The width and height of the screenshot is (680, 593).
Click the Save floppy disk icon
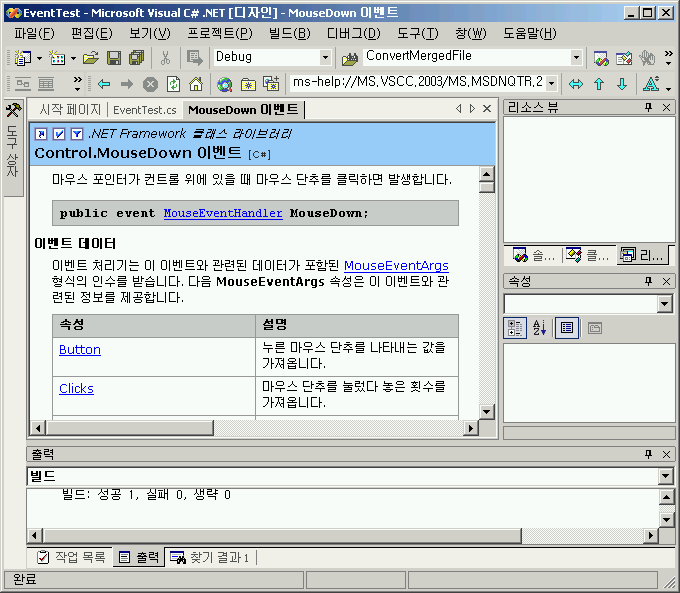click(x=114, y=58)
